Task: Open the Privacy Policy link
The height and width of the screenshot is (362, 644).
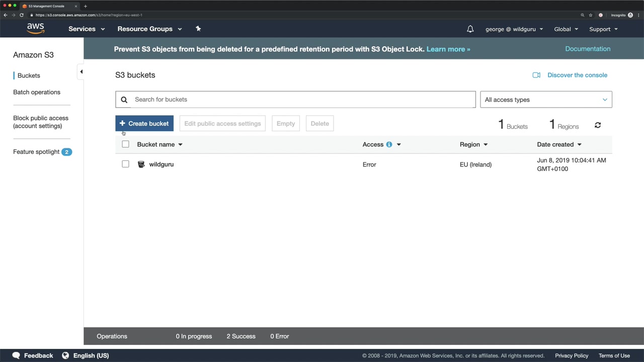Action: (x=572, y=355)
